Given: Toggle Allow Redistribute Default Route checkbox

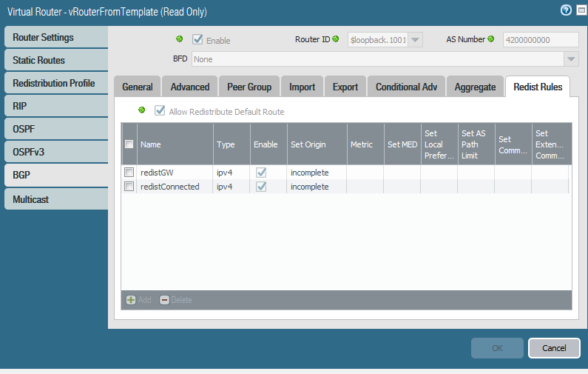Looking at the screenshot, I should click(160, 111).
